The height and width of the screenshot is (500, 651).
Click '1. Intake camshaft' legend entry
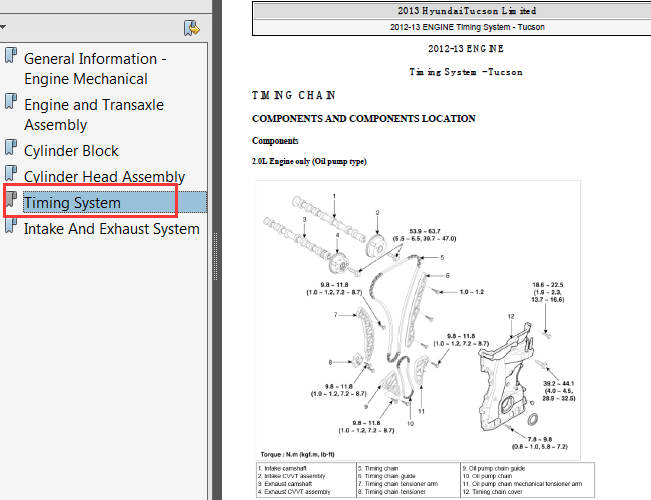[x=282, y=468]
